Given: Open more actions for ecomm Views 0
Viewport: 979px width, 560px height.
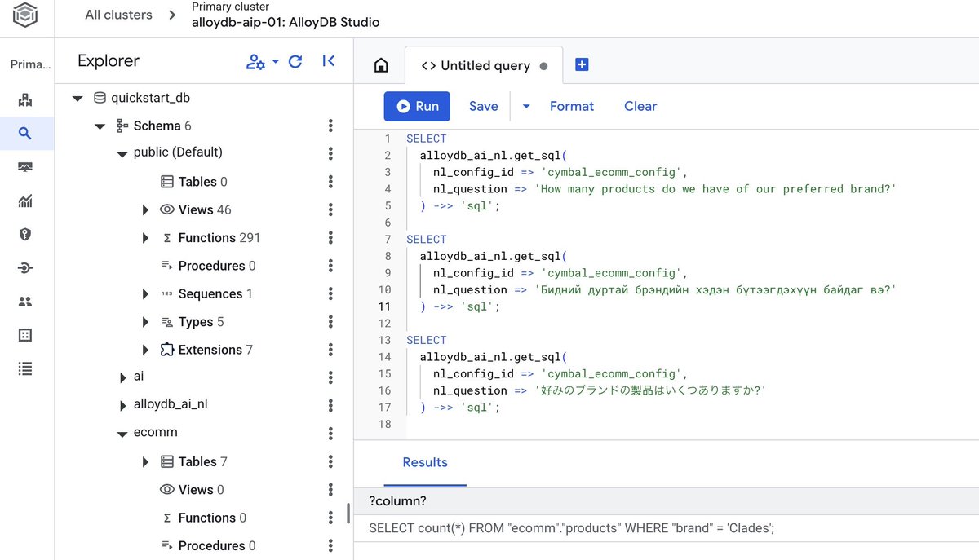Looking at the screenshot, I should [330, 490].
